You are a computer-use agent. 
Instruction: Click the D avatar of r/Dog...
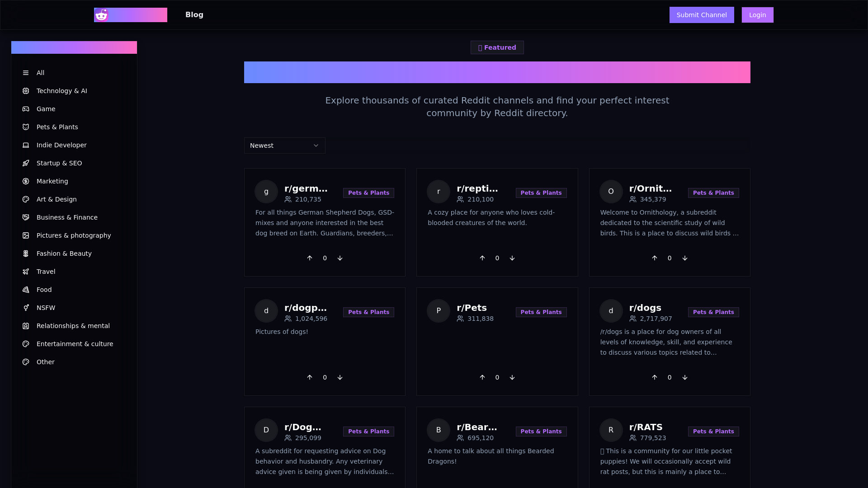pyautogui.click(x=266, y=430)
